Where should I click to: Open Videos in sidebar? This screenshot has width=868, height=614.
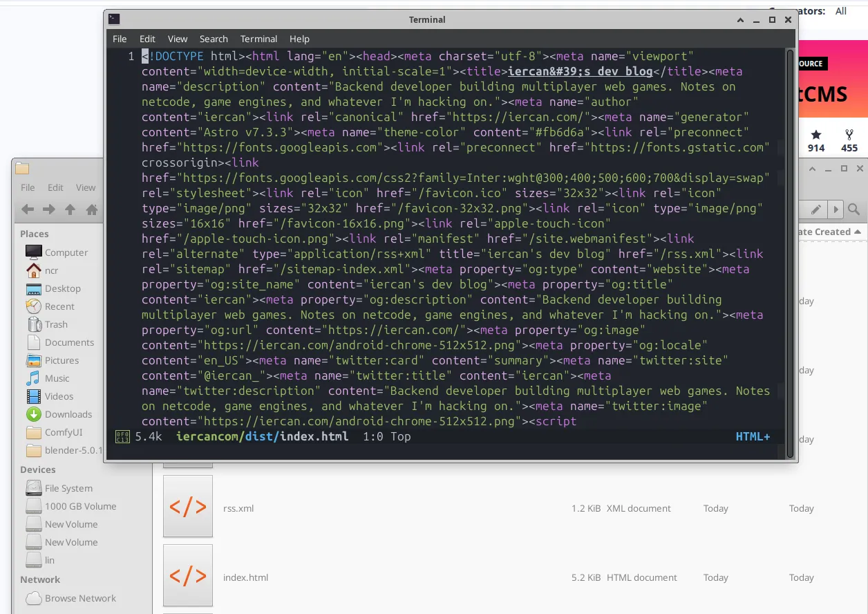50,396
